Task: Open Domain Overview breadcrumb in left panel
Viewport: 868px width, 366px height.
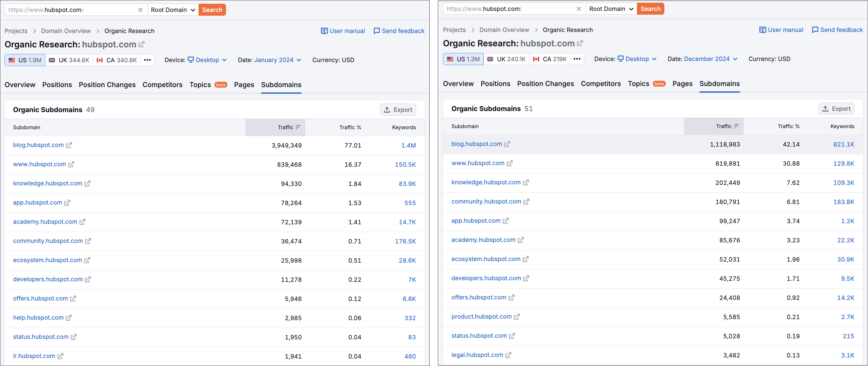Action: coord(66,31)
